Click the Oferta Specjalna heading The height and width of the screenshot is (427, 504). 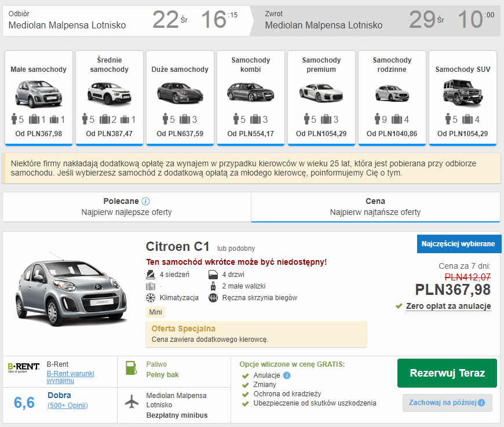tap(183, 329)
